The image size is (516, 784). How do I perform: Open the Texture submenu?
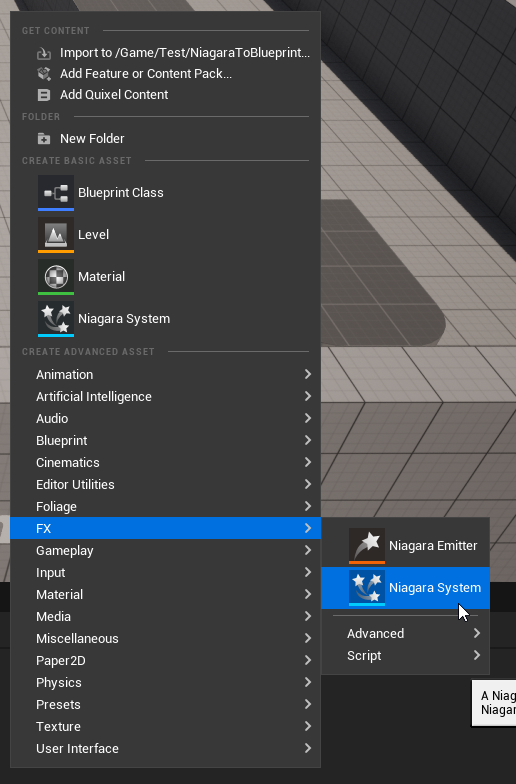(x=165, y=726)
